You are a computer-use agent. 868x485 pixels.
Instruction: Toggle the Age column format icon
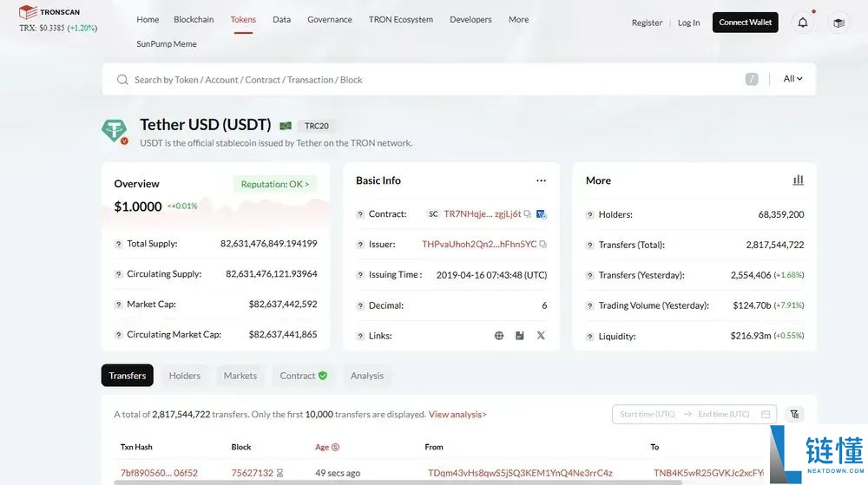point(335,447)
